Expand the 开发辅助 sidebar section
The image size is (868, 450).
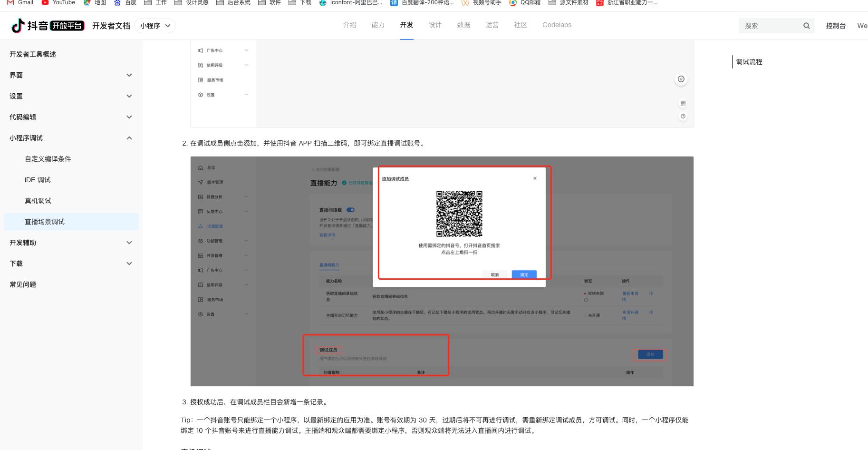point(129,243)
